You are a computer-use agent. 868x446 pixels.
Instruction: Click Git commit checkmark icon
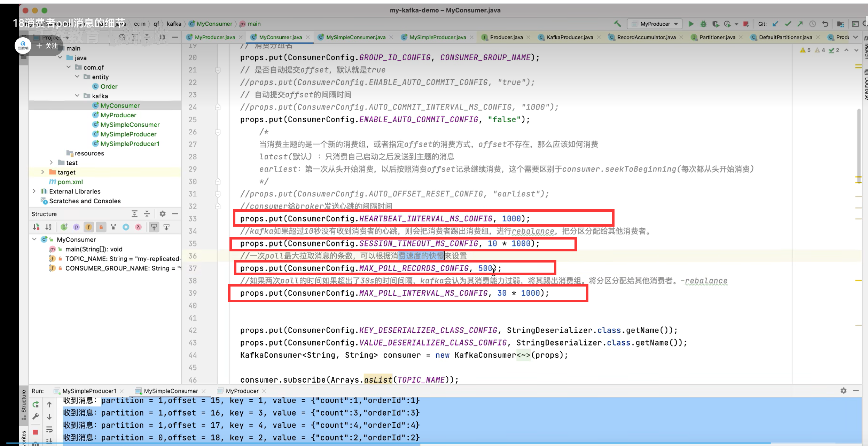(788, 24)
